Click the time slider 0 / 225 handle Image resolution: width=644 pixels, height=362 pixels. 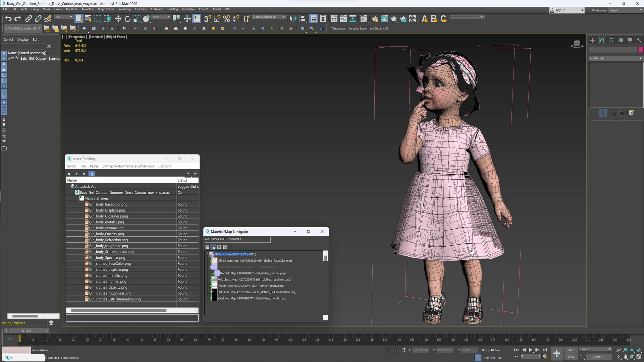tap(26, 331)
